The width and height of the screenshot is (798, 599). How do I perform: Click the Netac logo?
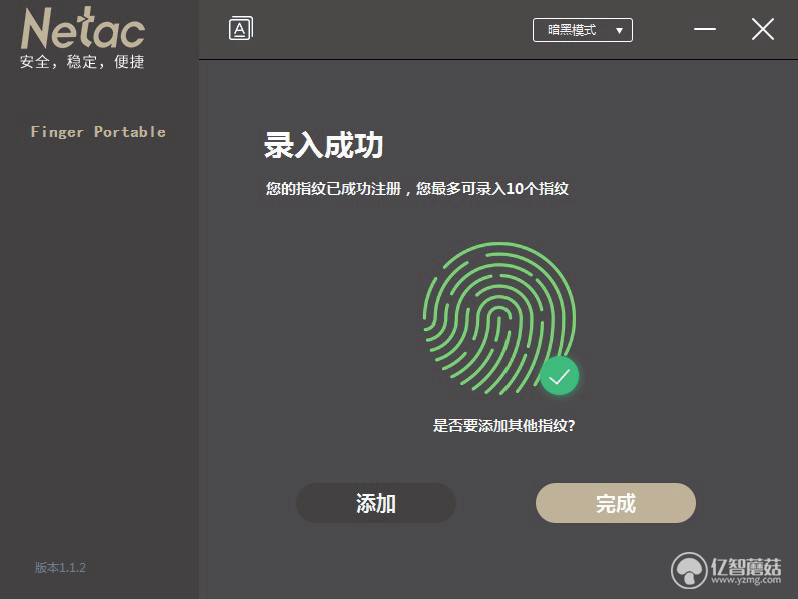(83, 29)
